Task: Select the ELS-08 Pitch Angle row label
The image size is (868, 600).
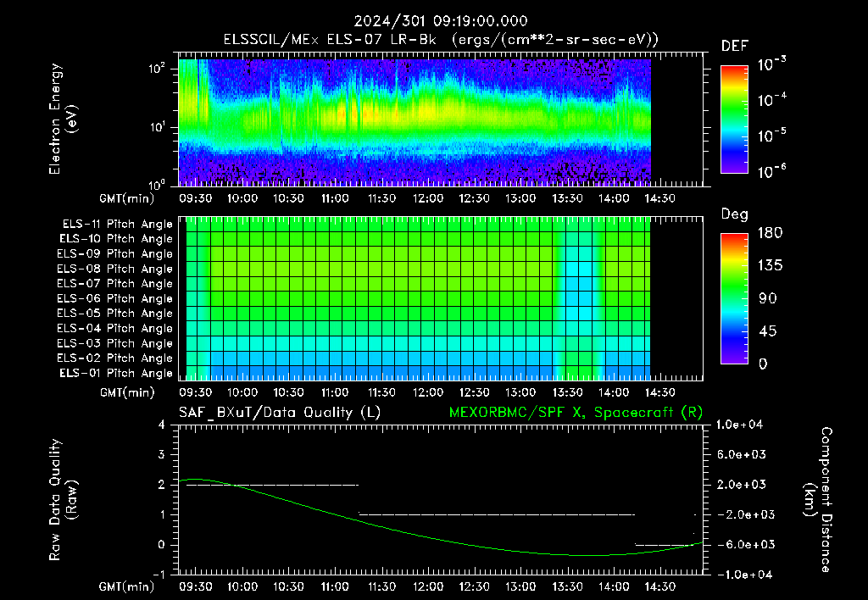Action: click(115, 269)
